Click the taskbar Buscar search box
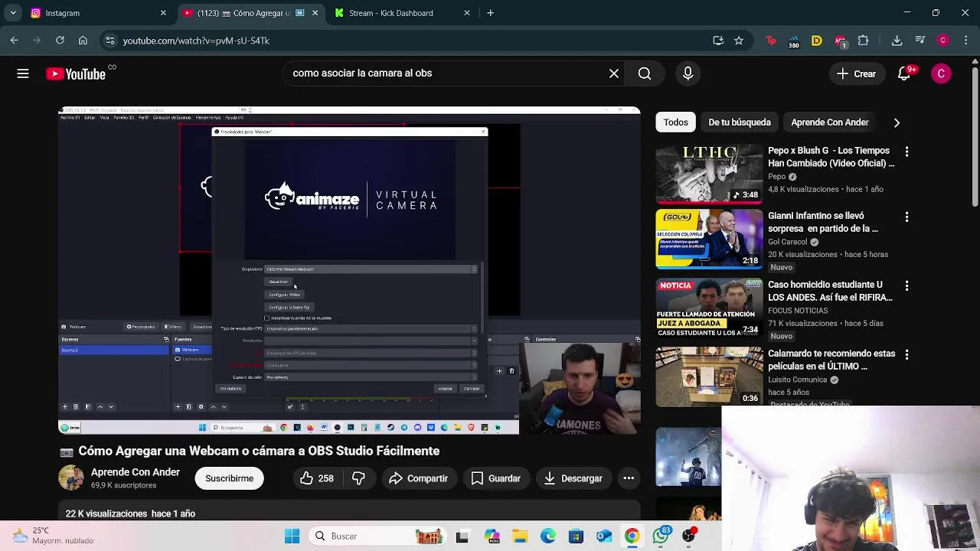The image size is (980, 551). pos(378,536)
